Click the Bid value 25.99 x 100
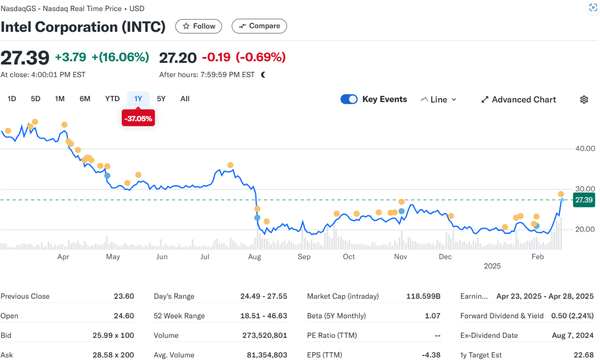This screenshot has height=361, width=600. pos(113,335)
